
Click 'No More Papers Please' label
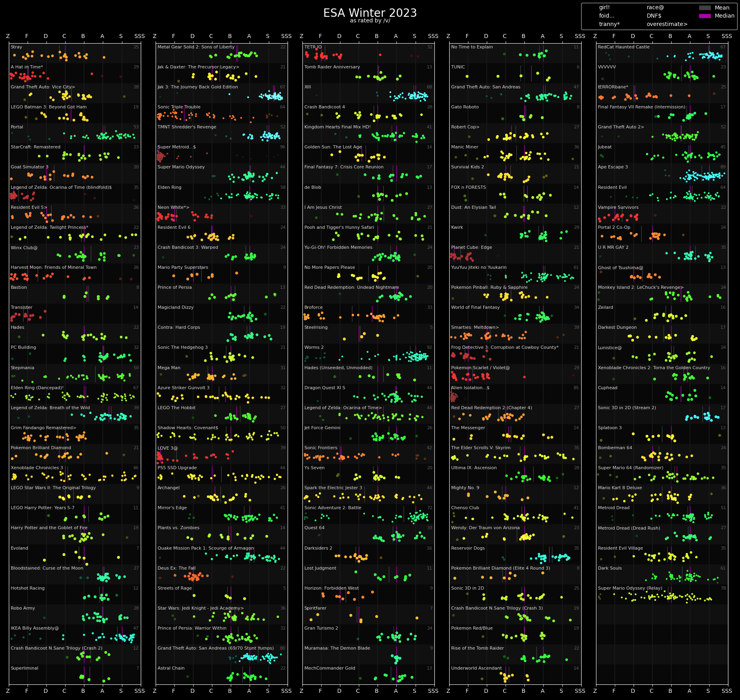[329, 268]
